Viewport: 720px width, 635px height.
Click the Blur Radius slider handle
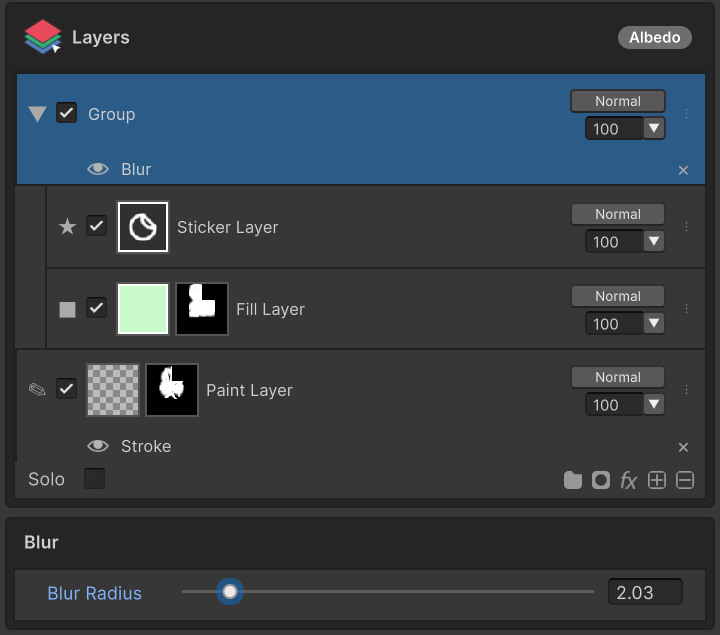[x=230, y=591]
